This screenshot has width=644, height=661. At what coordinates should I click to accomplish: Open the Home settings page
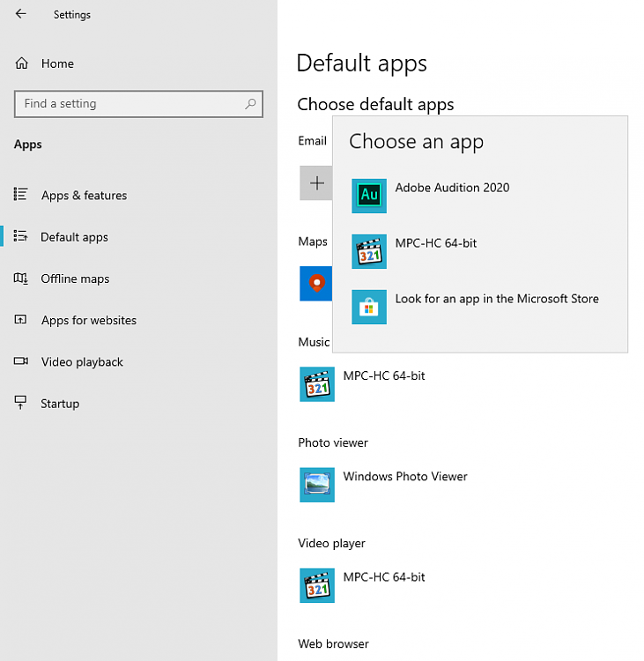pyautogui.click(x=57, y=63)
